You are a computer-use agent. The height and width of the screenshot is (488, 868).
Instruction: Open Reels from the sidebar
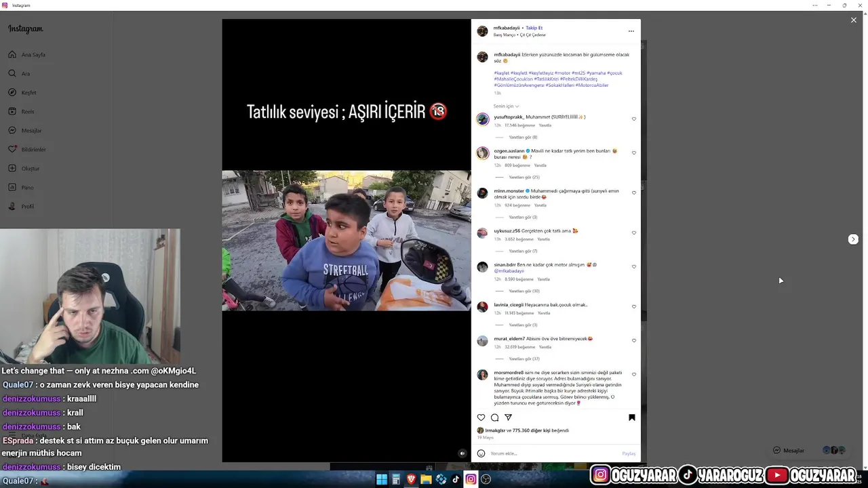coord(21,111)
